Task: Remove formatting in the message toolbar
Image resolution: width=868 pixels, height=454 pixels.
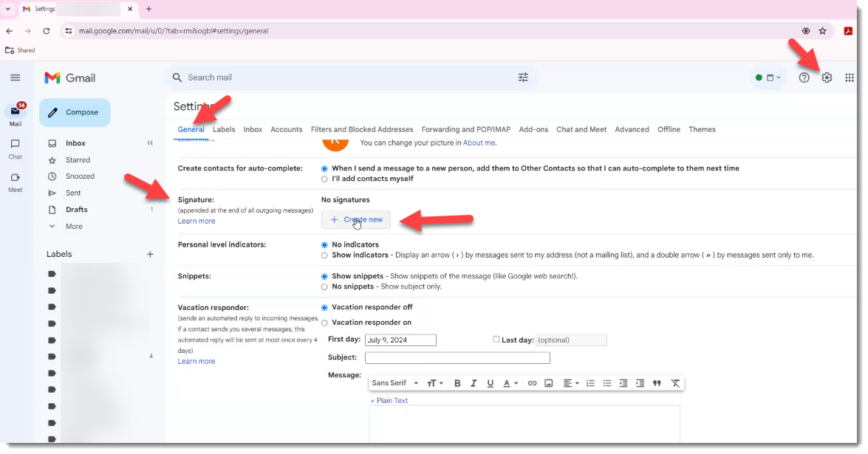Action: [x=675, y=383]
